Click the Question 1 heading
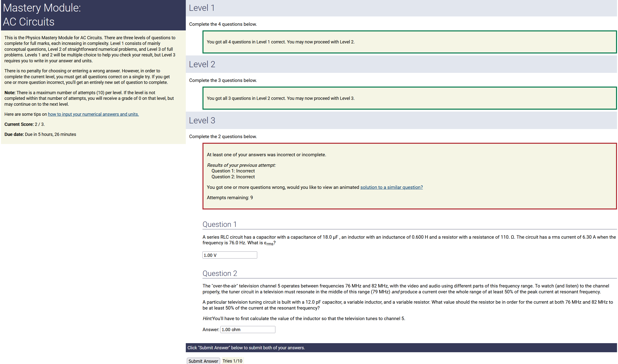Viewport: 618px width, 364px height. 219,224
